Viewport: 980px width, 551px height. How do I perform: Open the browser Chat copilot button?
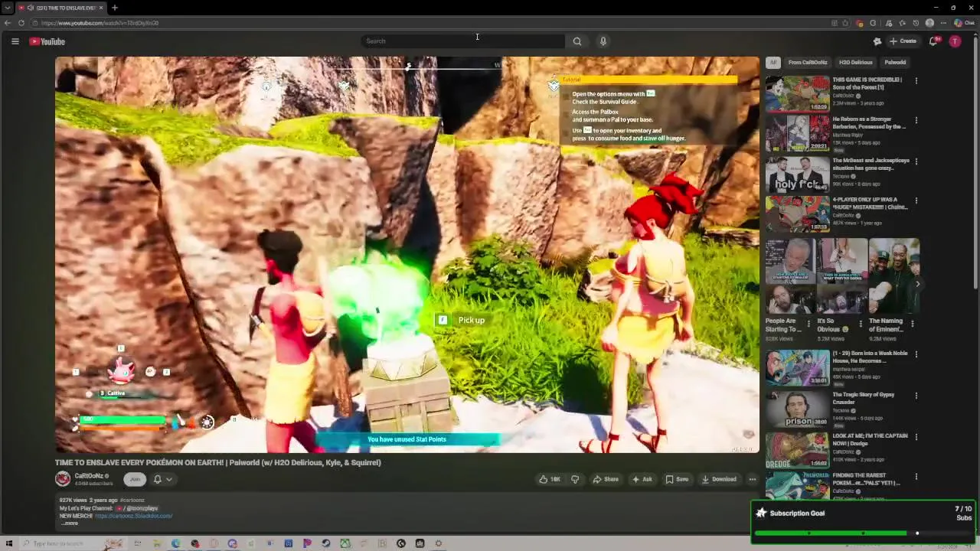click(x=966, y=23)
